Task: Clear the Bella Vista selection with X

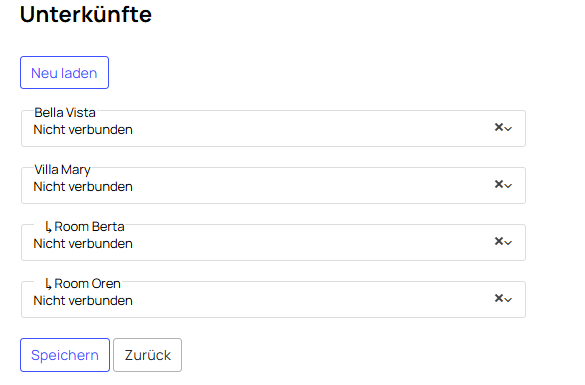Action: point(498,127)
